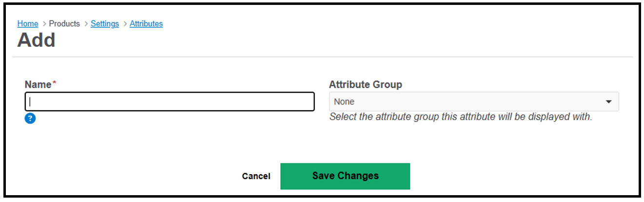Cancel adding the attribute
644x202 pixels.
(x=256, y=176)
